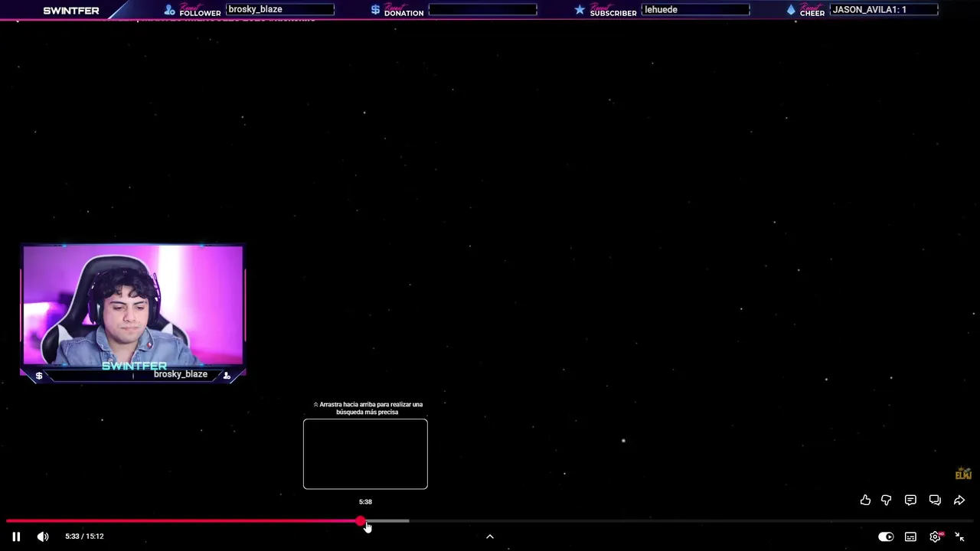The height and width of the screenshot is (551, 980).
Task: Open the comments panel icon
Action: pyautogui.click(x=910, y=500)
